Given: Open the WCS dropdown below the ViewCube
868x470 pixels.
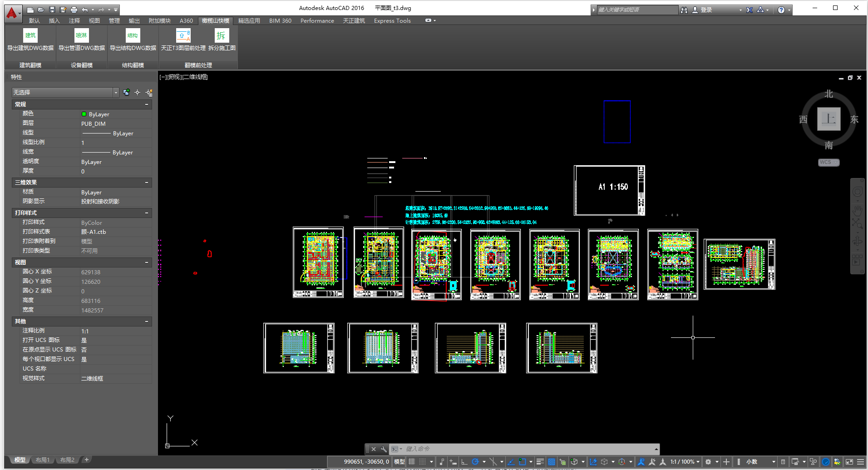Looking at the screenshot, I should 829,163.
